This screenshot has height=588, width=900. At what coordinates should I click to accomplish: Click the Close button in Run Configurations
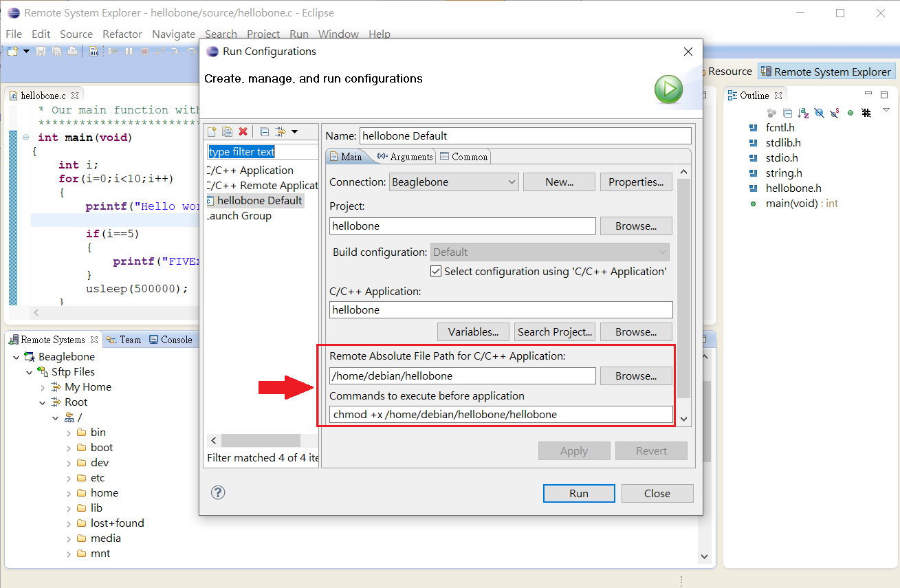(x=657, y=493)
